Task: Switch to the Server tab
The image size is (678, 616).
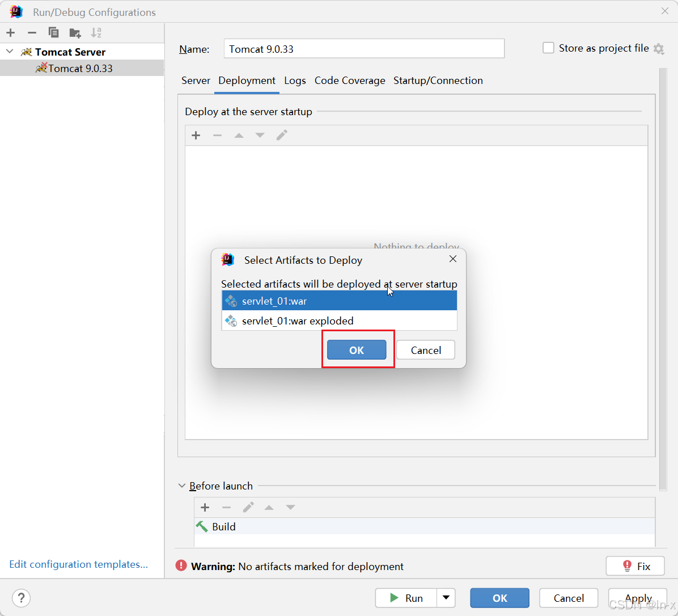Action: [196, 81]
